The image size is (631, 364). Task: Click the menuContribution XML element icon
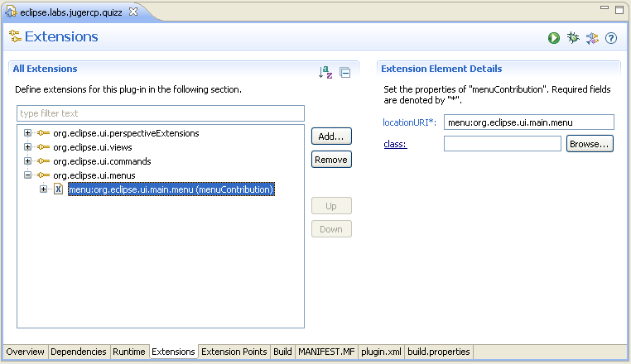click(58, 189)
